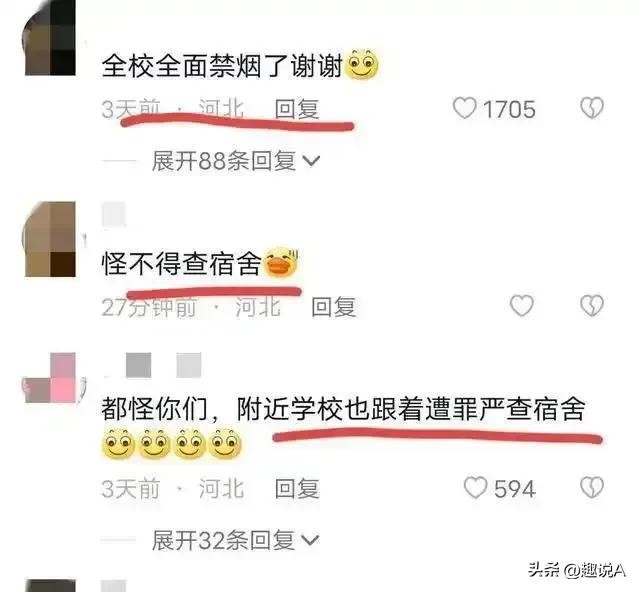Tap broken heart on 怪不得查宿舍 comment
Viewport: 640px width, 592px height.
(x=592, y=306)
